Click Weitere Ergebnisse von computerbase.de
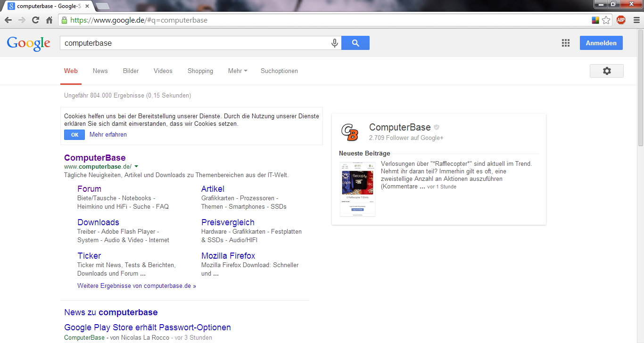 click(137, 286)
